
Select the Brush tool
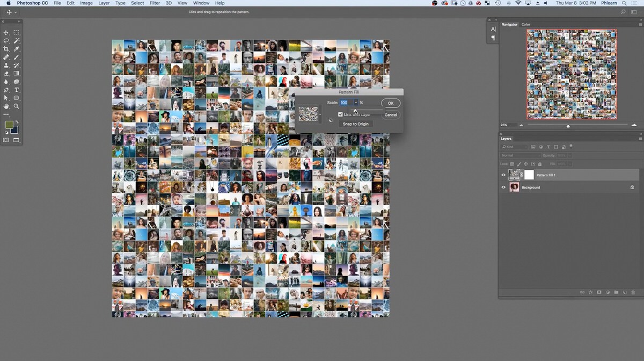17,57
